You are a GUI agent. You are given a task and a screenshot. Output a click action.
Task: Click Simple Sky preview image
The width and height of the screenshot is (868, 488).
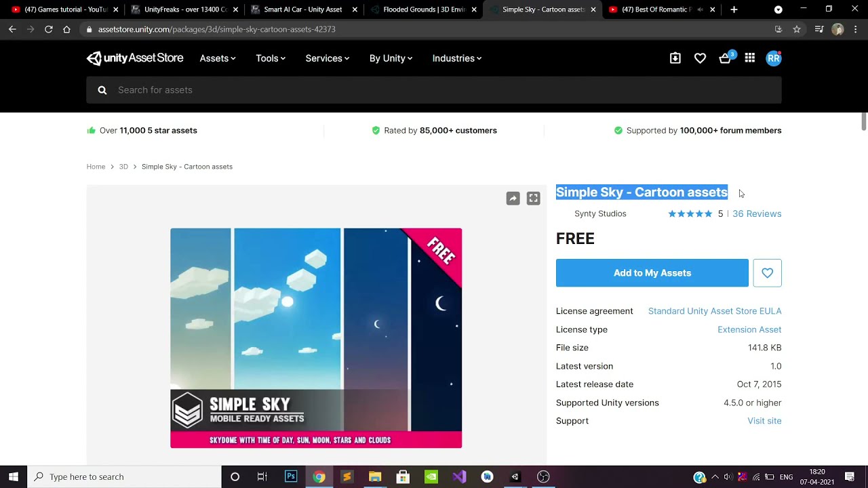tap(316, 338)
